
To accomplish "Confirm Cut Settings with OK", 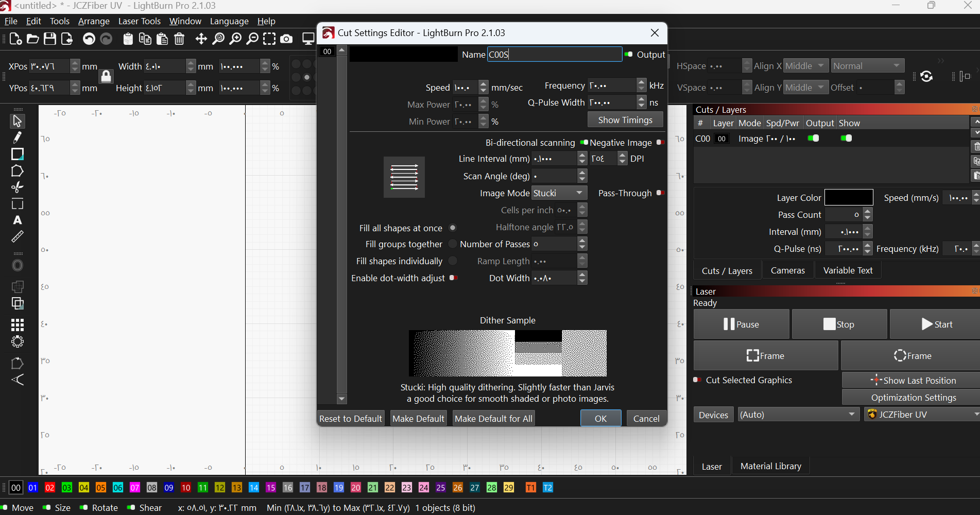I will 601,418.
